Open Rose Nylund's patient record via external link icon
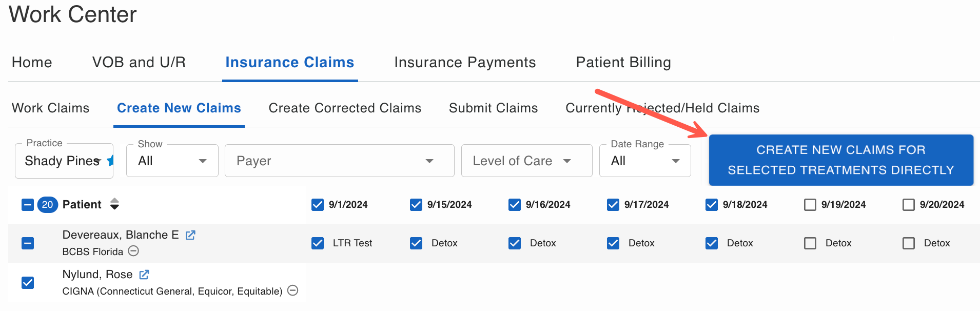Viewport: 980px width, 311px height. 144,275
